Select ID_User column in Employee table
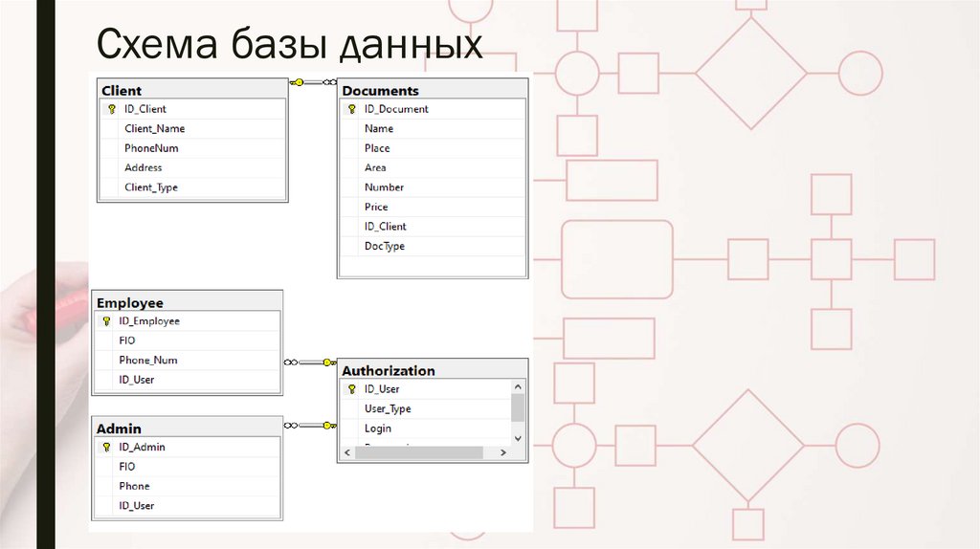The height and width of the screenshot is (549, 980). point(187,380)
